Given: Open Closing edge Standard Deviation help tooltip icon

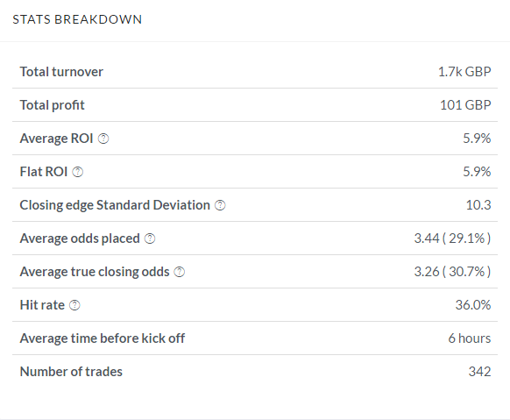Looking at the screenshot, I should pos(220,205).
